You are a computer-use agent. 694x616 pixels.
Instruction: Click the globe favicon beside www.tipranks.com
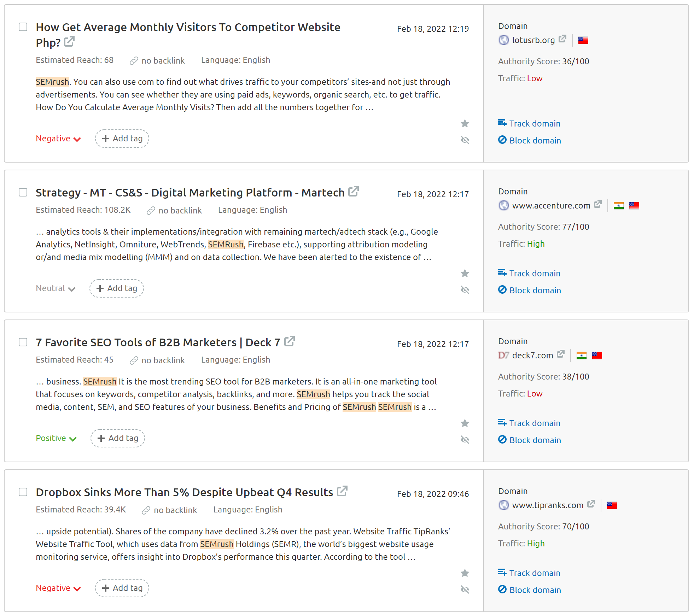click(x=503, y=505)
